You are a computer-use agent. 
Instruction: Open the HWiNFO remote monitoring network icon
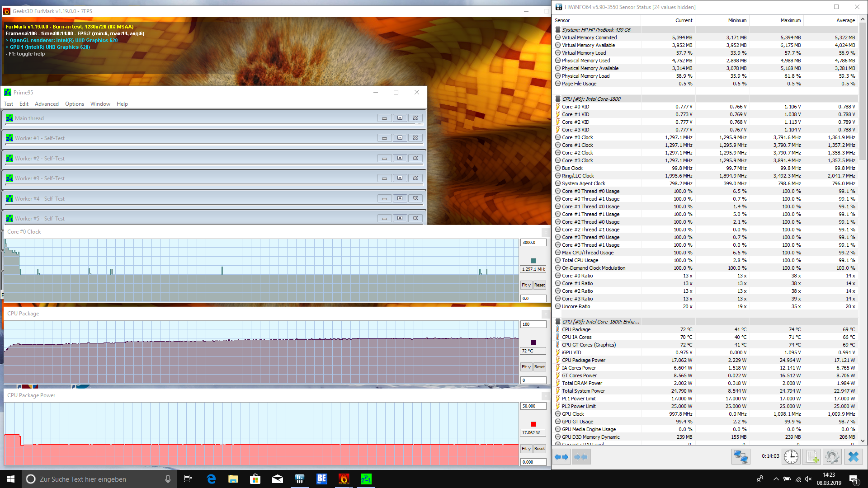pyautogui.click(x=741, y=457)
